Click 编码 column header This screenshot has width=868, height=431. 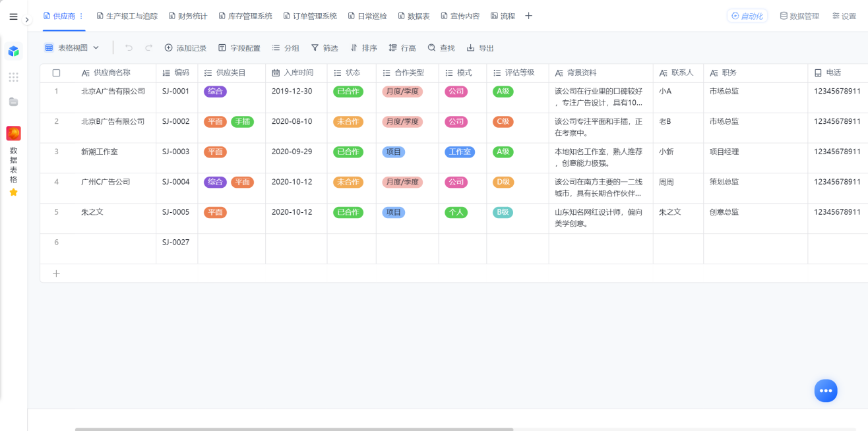coord(177,73)
